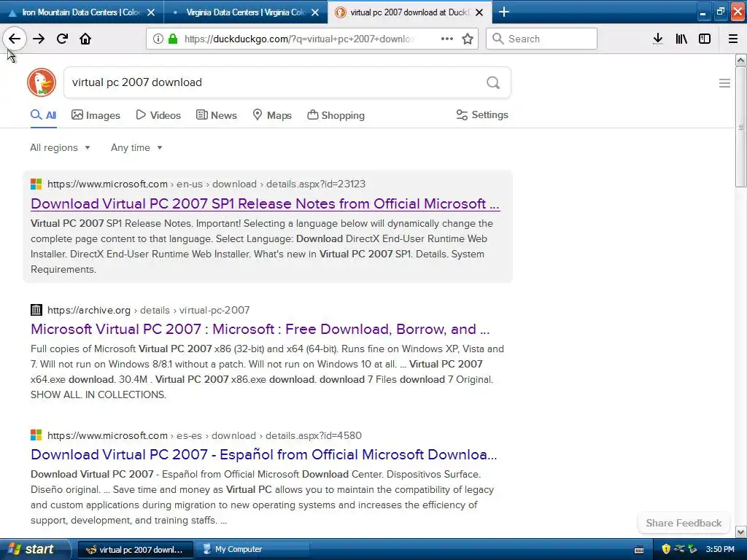The width and height of the screenshot is (747, 560).
Task: Click the 3:50 PM clock
Action: pyautogui.click(x=720, y=549)
